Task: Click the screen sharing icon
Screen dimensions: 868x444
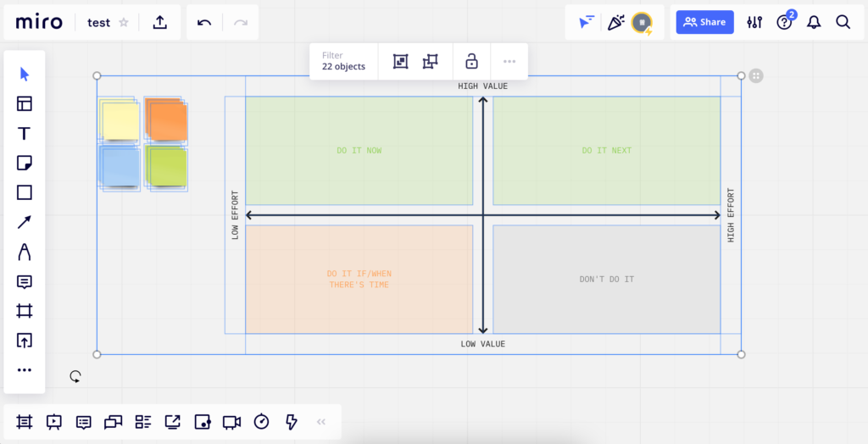Action: tap(173, 422)
